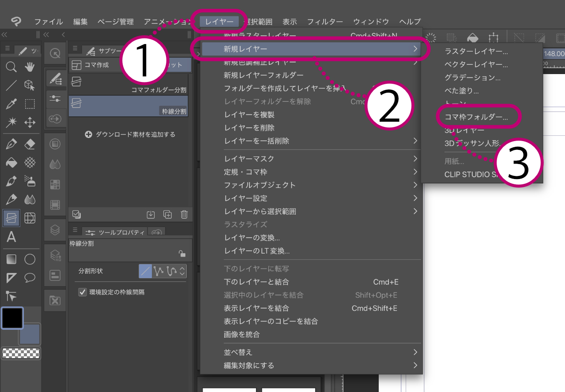
Task: Select the Auto select magic wand tool
Action: [11, 122]
